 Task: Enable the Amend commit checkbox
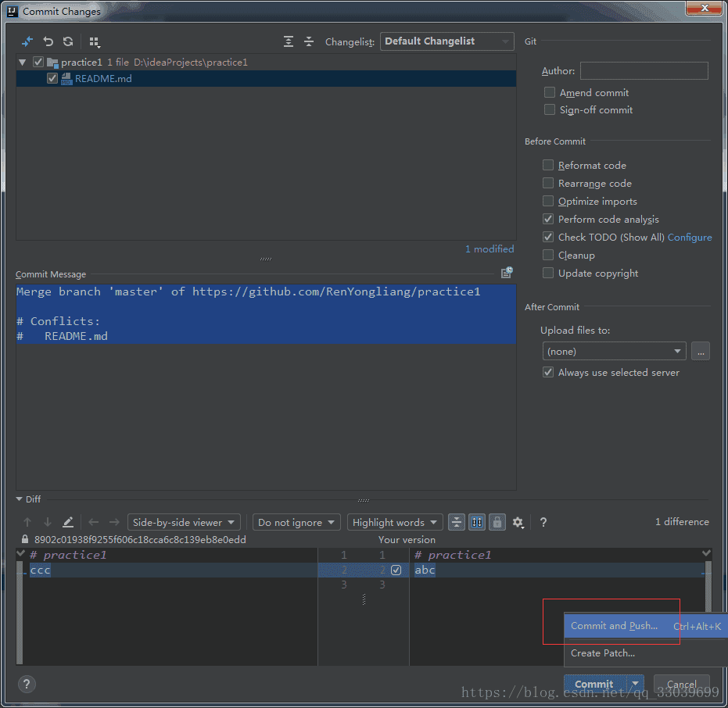tap(550, 92)
